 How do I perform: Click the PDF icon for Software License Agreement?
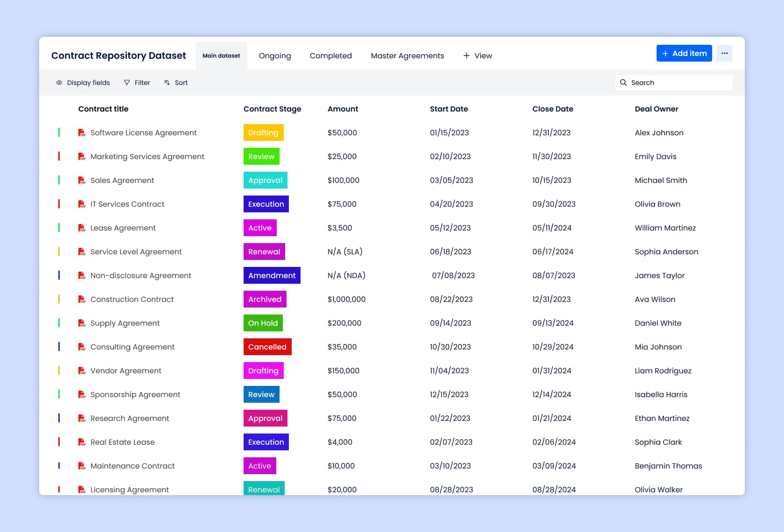tap(82, 133)
